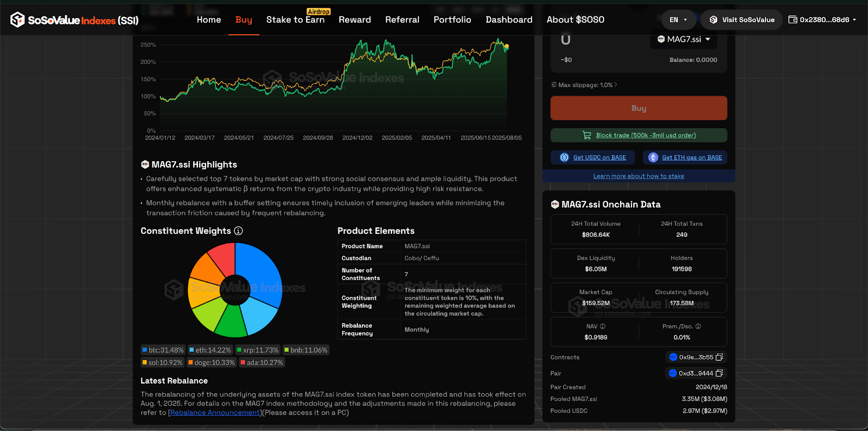This screenshot has height=431, width=868.
Task: Click the MAG7.ssi Onchain Data heading icon
Action: 555,204
